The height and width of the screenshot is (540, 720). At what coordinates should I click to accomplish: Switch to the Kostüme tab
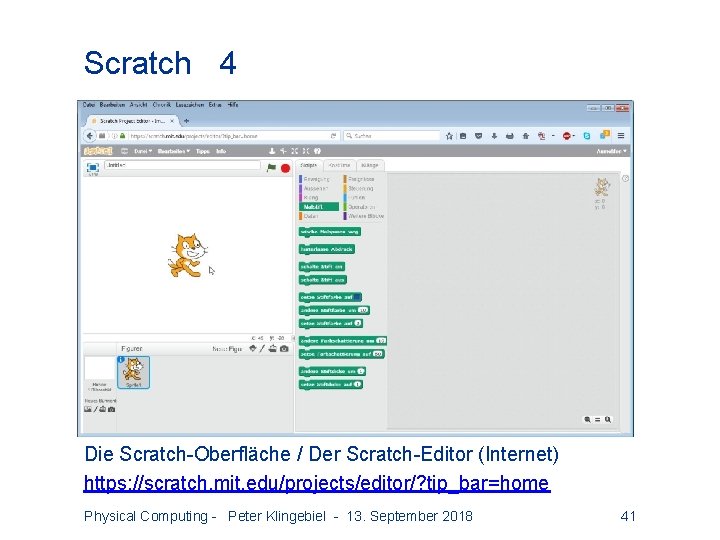click(x=339, y=165)
